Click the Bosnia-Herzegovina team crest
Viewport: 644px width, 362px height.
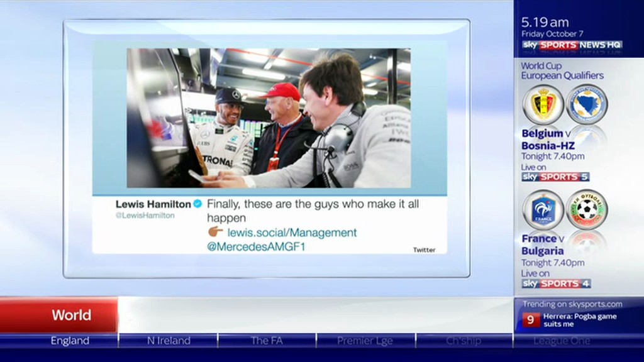pos(587,105)
